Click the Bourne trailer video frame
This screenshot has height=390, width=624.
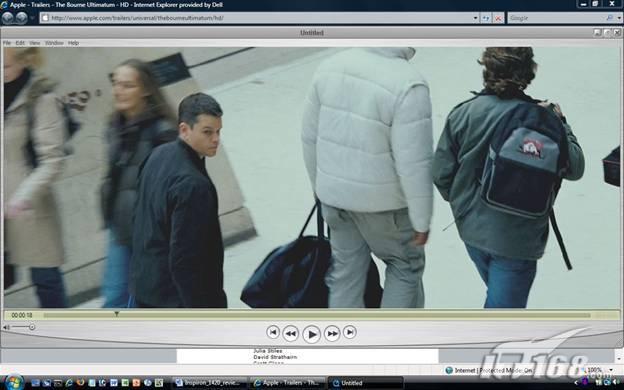coord(312,177)
